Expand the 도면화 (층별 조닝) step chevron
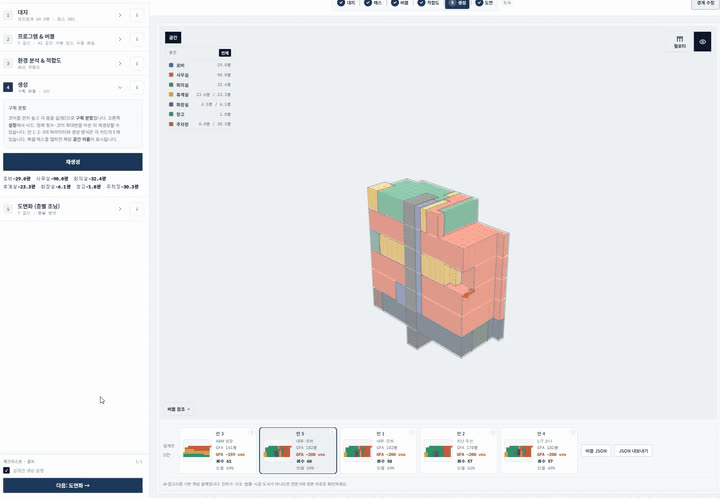This screenshot has height=498, width=720. click(x=120, y=209)
